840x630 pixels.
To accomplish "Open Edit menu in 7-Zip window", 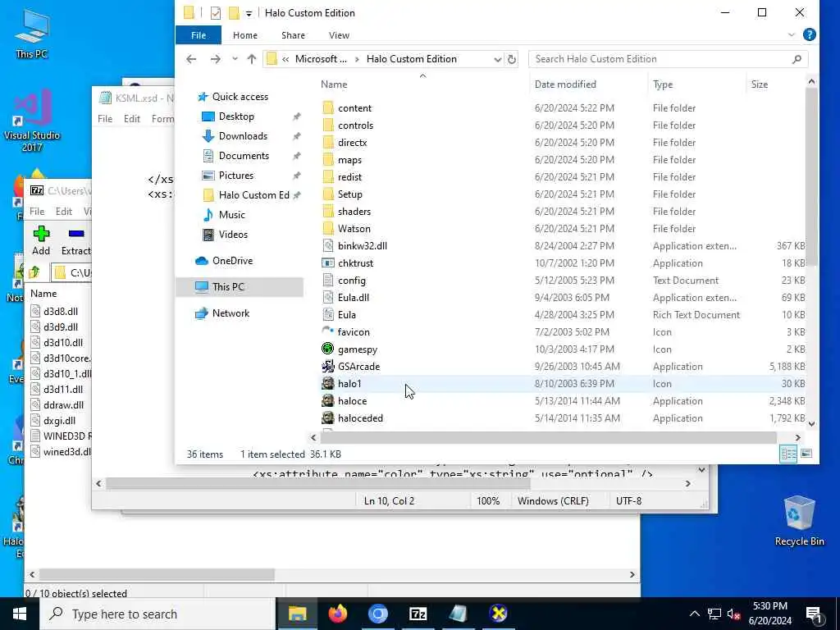I will tap(64, 212).
